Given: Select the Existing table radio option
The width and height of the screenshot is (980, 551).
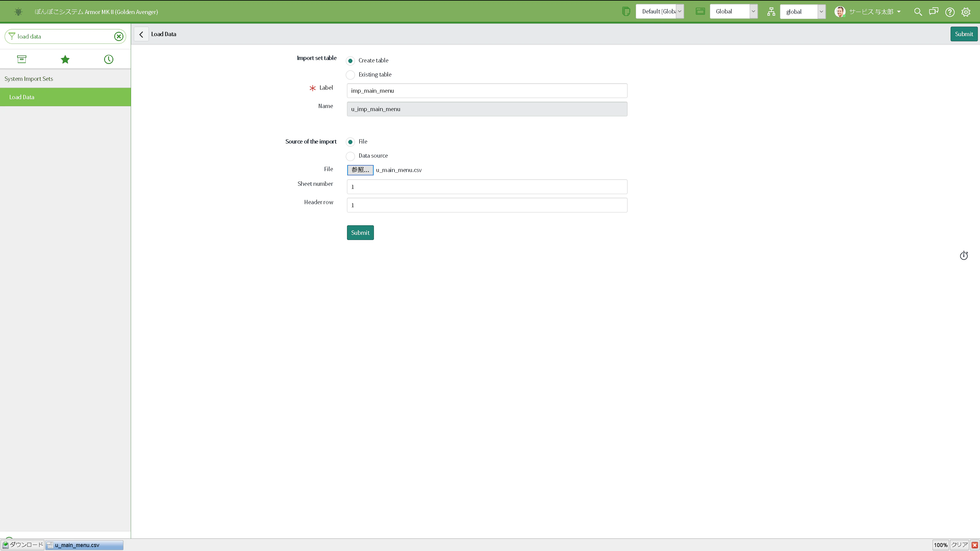Looking at the screenshot, I should click(x=350, y=75).
